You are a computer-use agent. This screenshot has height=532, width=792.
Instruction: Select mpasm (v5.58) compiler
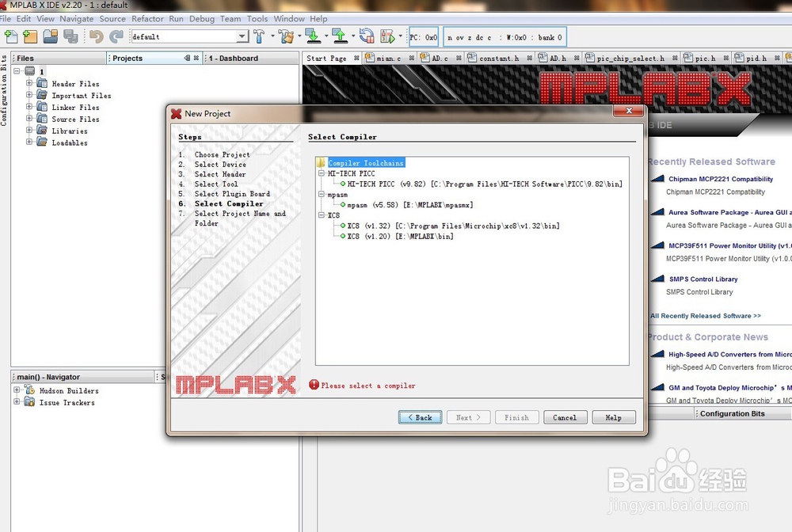409,205
